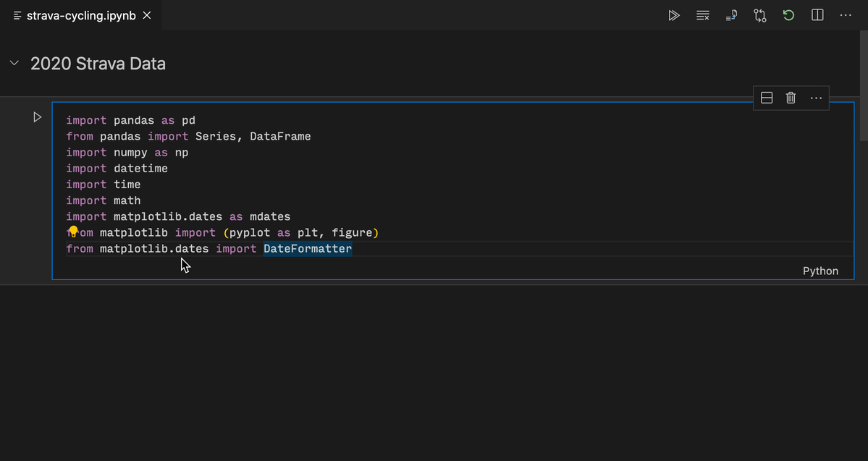Run all notebook cells
The height and width of the screenshot is (461, 868).
(674, 14)
